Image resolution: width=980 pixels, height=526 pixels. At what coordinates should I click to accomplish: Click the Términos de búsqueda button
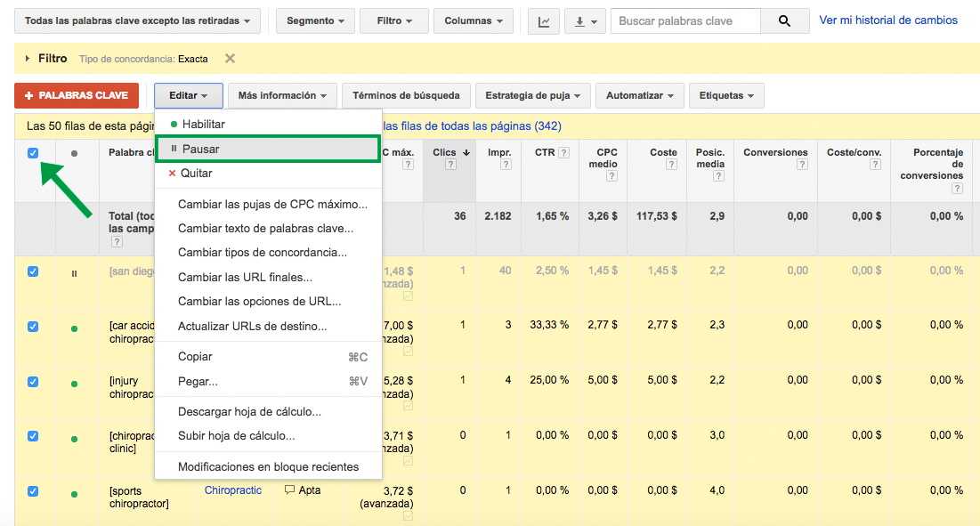click(406, 95)
